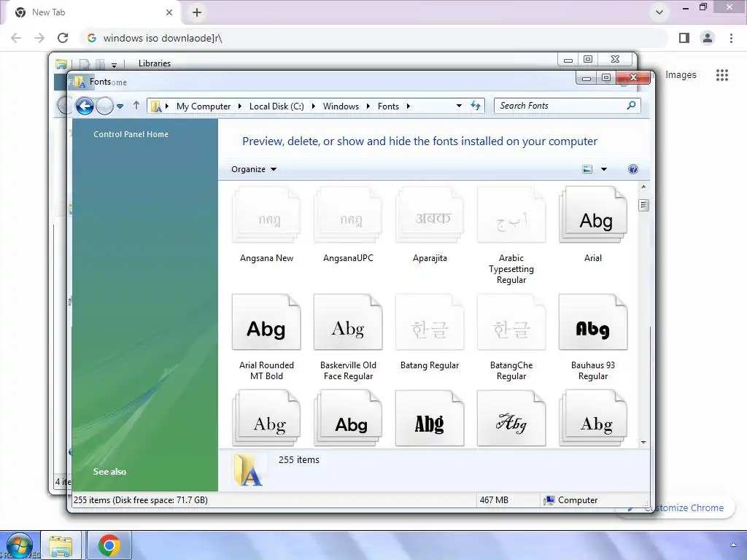Viewport: 747px width, 560px height.
Task: Open Chrome tab search dropdown
Action: tap(659, 12)
